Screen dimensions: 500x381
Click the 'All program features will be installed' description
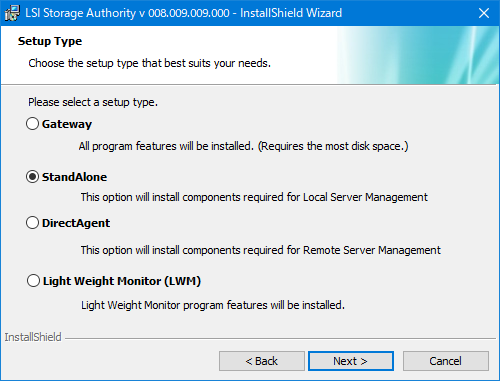[x=243, y=146]
